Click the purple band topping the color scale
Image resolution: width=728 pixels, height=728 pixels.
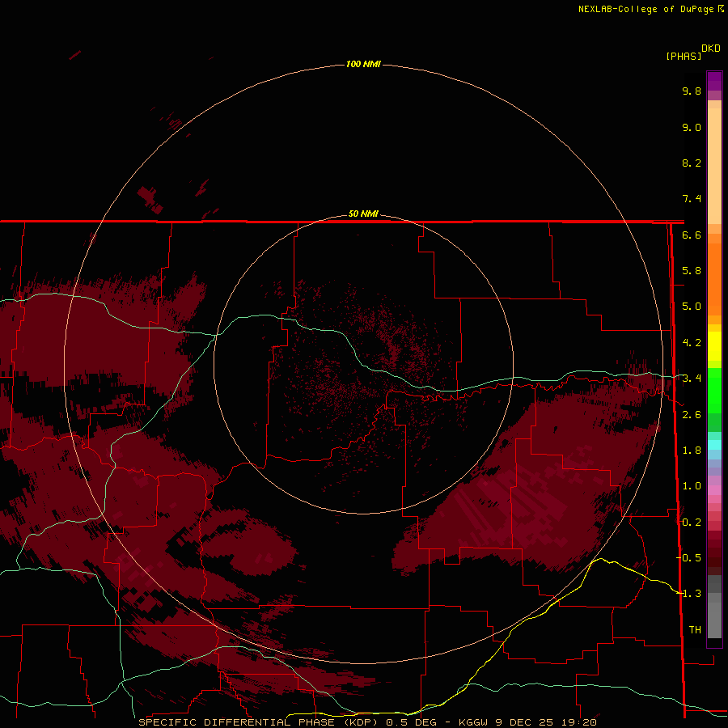point(714,81)
